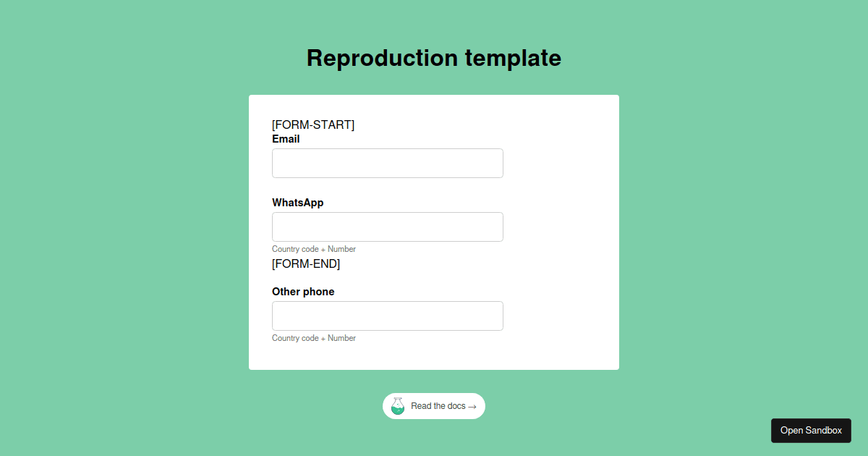Click the Read the docs pill button
Screen dimensions: 868x456
click(434, 406)
